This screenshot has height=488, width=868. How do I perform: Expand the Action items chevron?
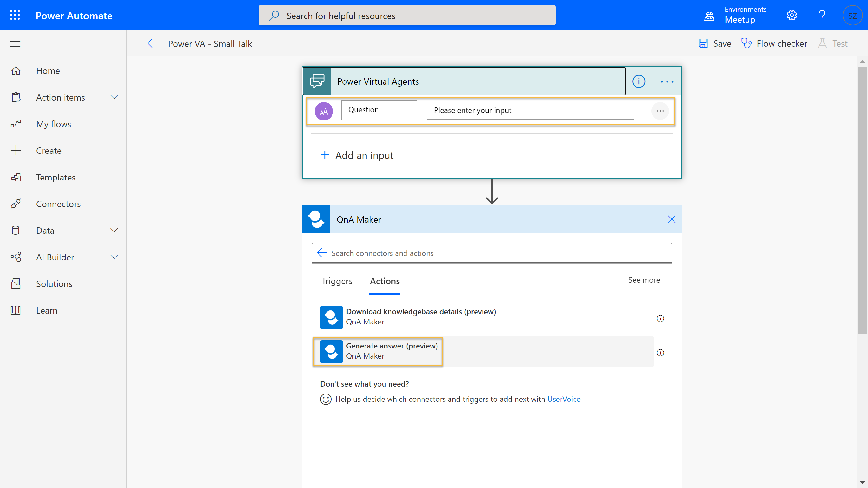tap(114, 97)
